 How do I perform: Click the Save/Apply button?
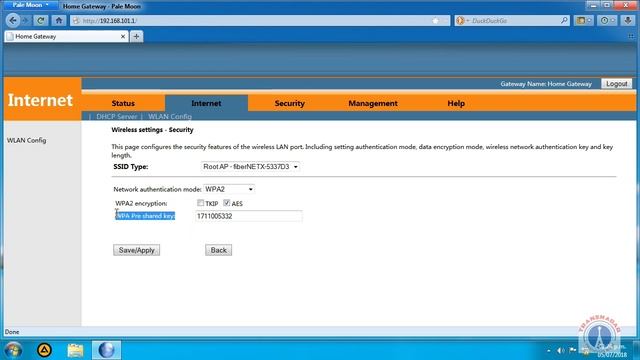pyautogui.click(x=136, y=250)
